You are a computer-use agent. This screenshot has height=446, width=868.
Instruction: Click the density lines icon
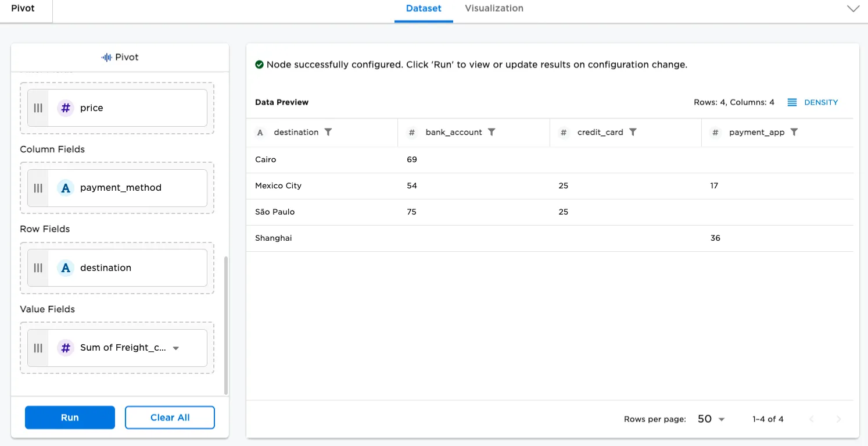tap(792, 102)
